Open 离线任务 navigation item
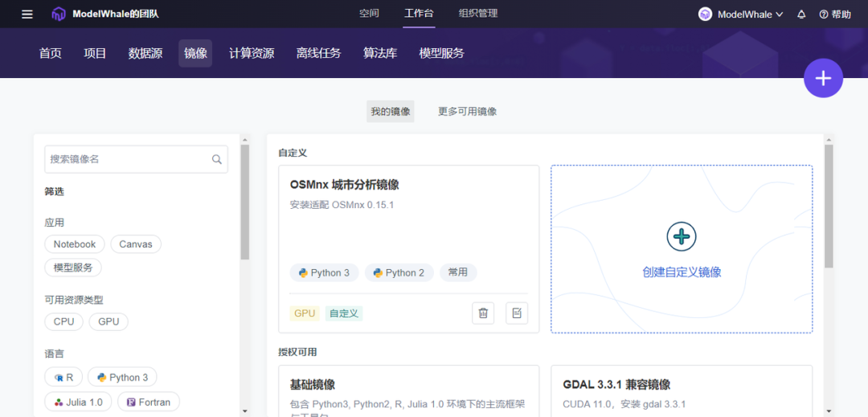 [x=319, y=54]
